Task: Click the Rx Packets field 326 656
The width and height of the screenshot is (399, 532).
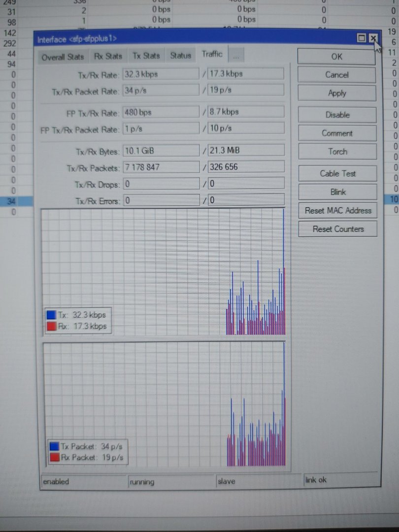Action: tap(246, 166)
